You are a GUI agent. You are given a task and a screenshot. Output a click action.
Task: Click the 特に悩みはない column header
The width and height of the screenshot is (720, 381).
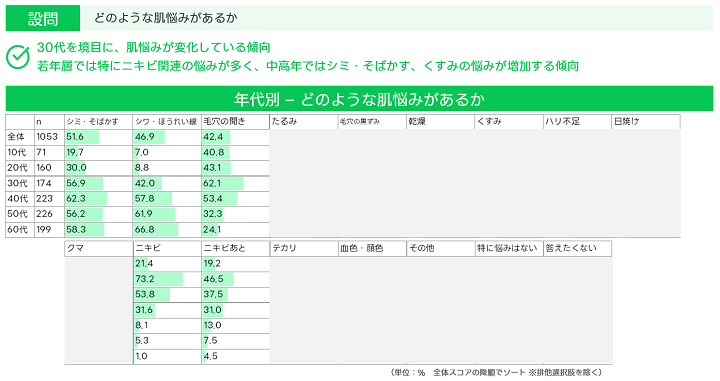(x=509, y=248)
